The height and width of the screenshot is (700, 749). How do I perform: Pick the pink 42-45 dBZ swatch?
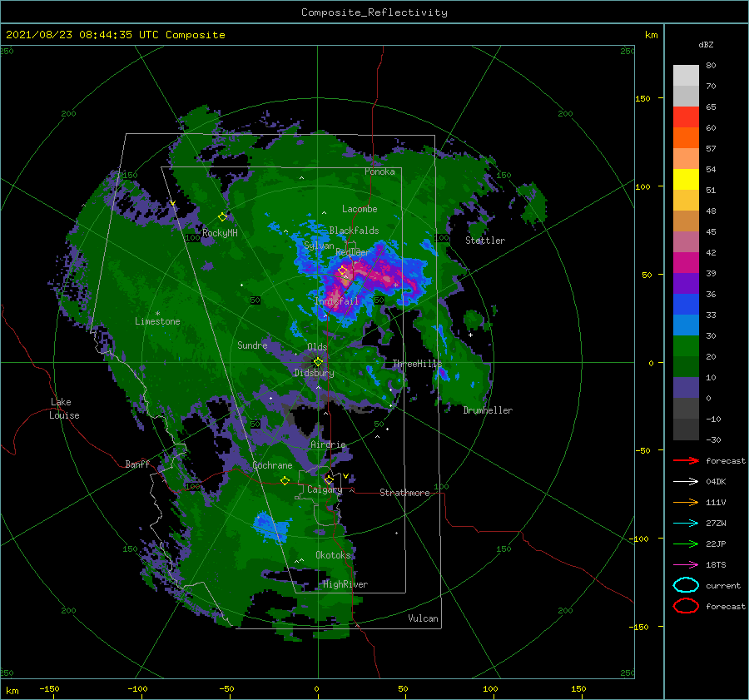[x=686, y=242]
